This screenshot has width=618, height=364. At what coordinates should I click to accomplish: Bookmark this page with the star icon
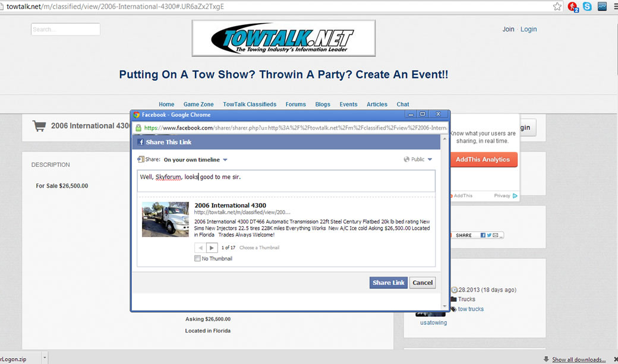[557, 7]
